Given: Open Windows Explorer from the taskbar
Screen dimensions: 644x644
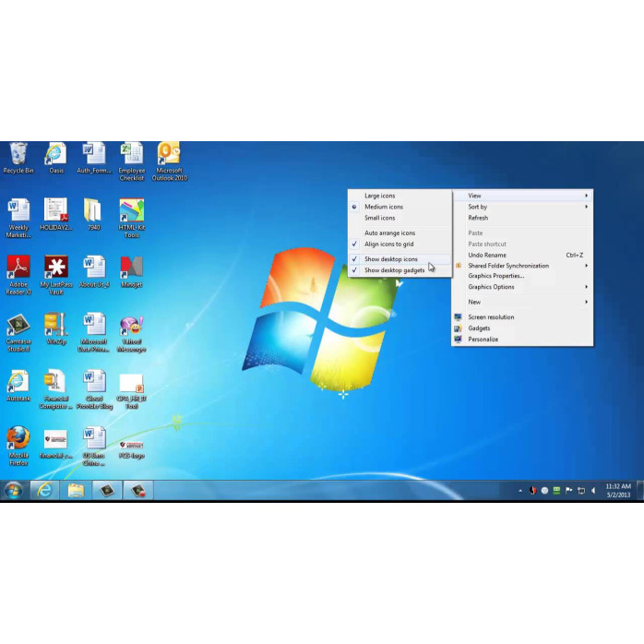Looking at the screenshot, I should point(76,491).
